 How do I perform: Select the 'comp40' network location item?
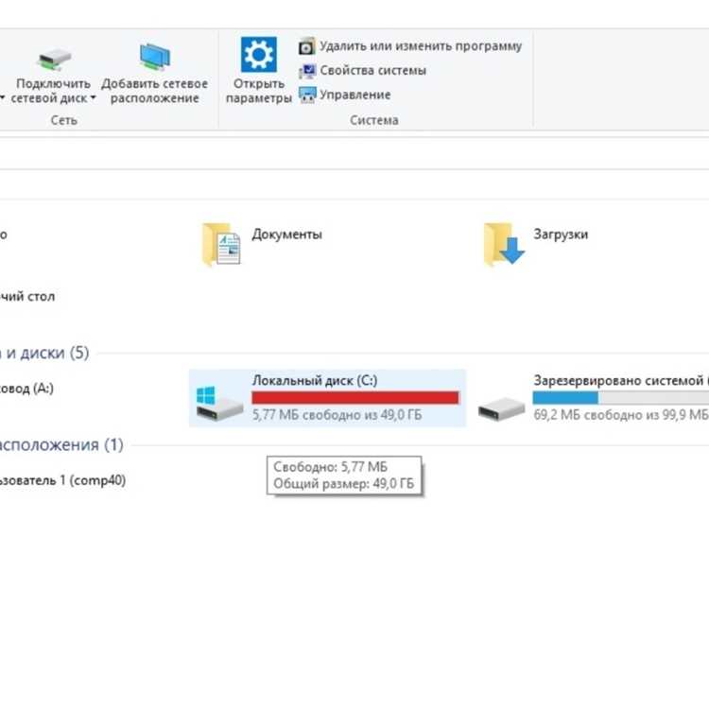click(62, 480)
